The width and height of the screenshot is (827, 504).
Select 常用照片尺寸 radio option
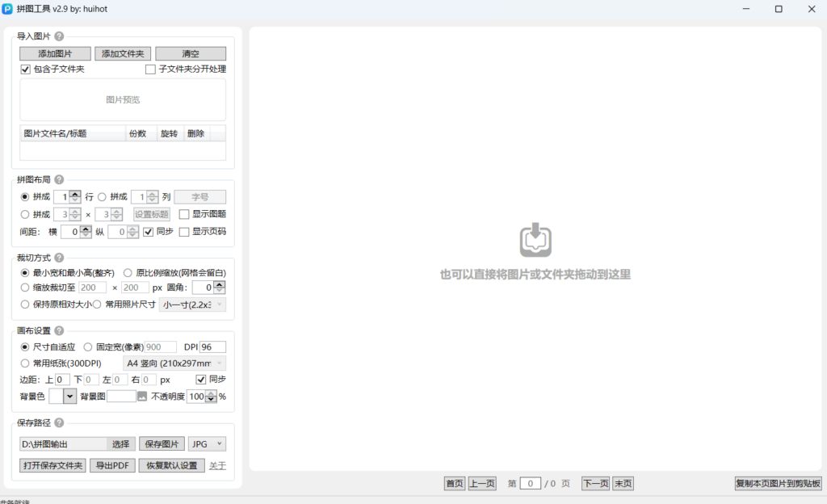97,304
